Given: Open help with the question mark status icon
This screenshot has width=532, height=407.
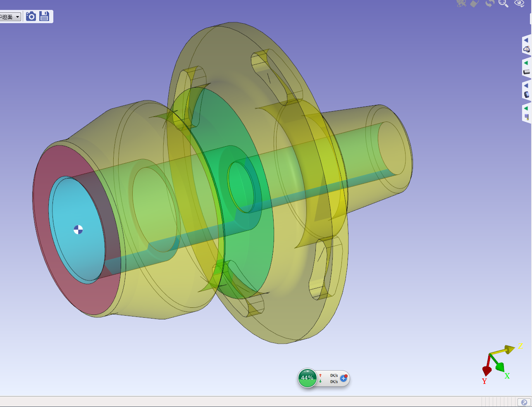Looking at the screenshot, I should click(524, 402).
